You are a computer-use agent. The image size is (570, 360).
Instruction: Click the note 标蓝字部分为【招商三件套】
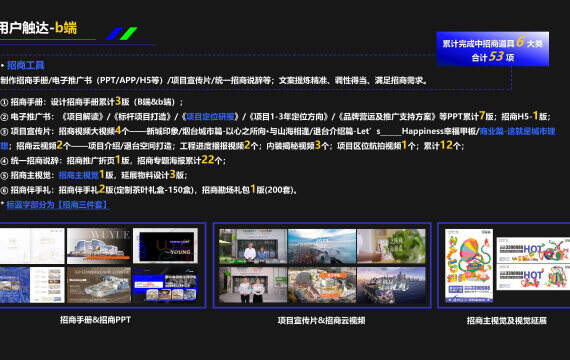tap(57, 204)
